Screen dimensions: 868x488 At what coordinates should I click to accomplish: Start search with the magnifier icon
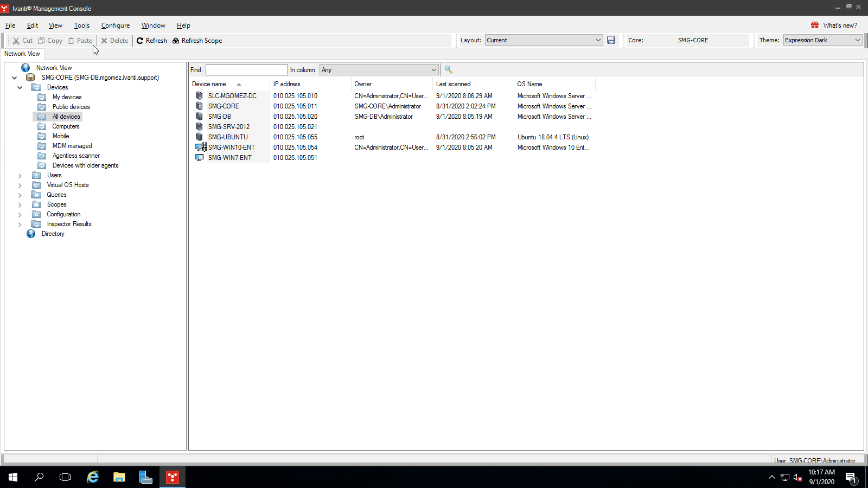(448, 69)
